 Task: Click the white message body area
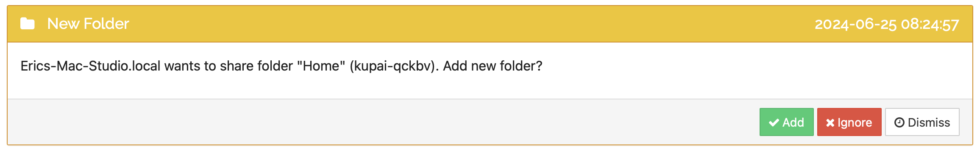coord(490,71)
